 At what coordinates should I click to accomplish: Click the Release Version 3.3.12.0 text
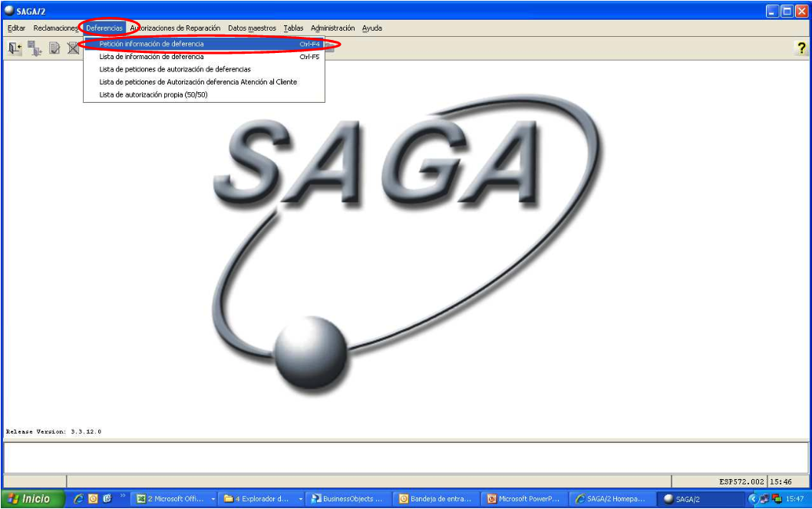tap(54, 431)
